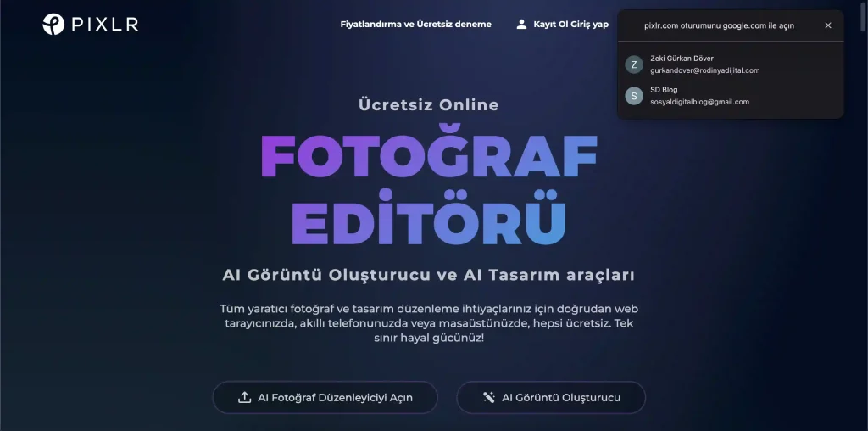Click the FOTOĞRAF EDİTÖRÜ headline
868x431 pixels.
[429, 188]
